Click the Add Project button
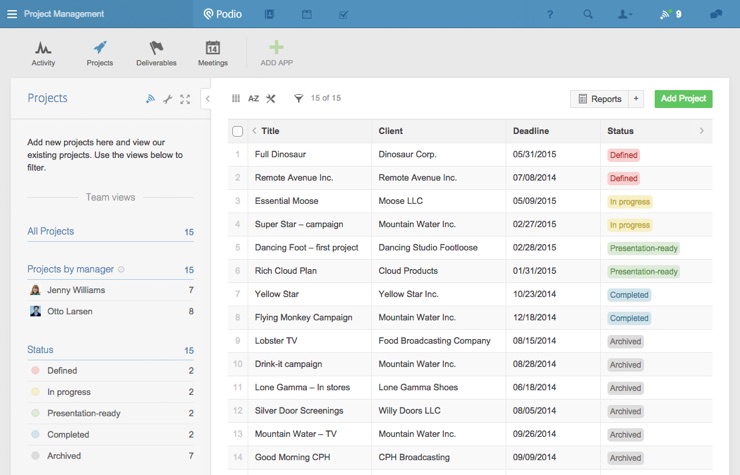The width and height of the screenshot is (740, 475). pyautogui.click(x=683, y=99)
